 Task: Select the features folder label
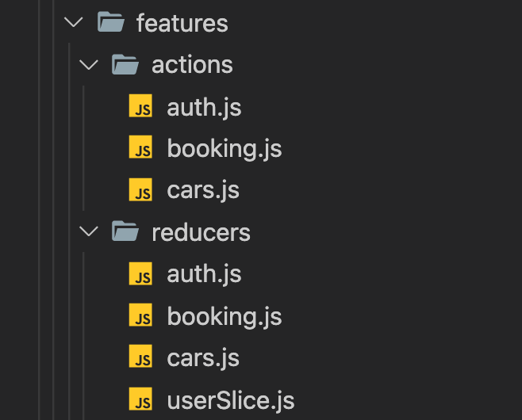point(182,23)
